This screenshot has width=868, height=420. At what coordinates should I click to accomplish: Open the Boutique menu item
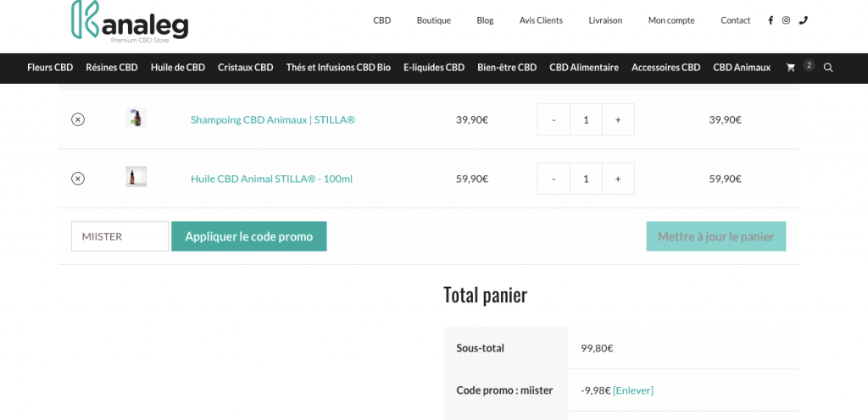pyautogui.click(x=434, y=20)
